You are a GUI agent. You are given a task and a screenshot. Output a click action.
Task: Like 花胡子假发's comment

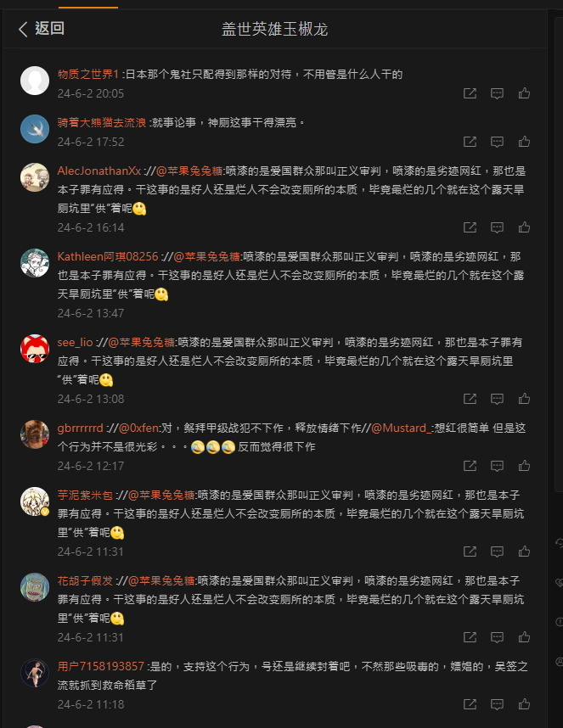coord(525,637)
